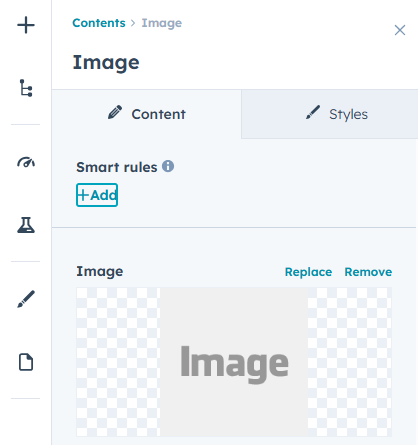Switch to the Content tab
Image resolution: width=418 pixels, height=445 pixels.
[147, 114]
